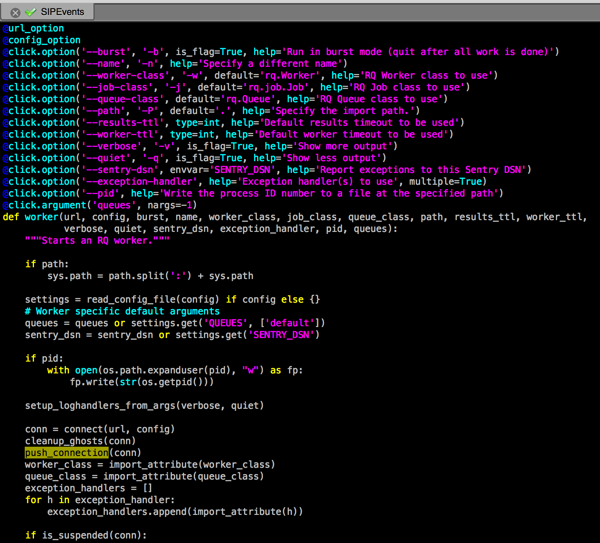Click the 'if path:' line

(x=47, y=264)
